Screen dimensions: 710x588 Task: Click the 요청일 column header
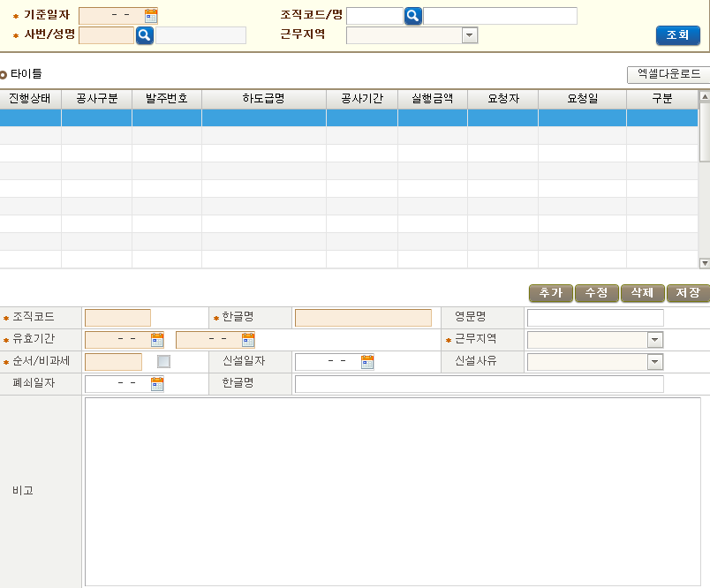[582, 99]
